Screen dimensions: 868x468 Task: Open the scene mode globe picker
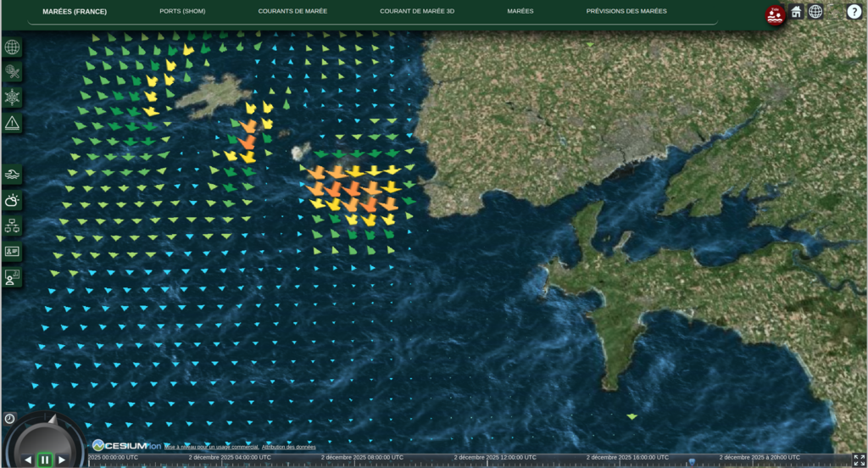(815, 12)
